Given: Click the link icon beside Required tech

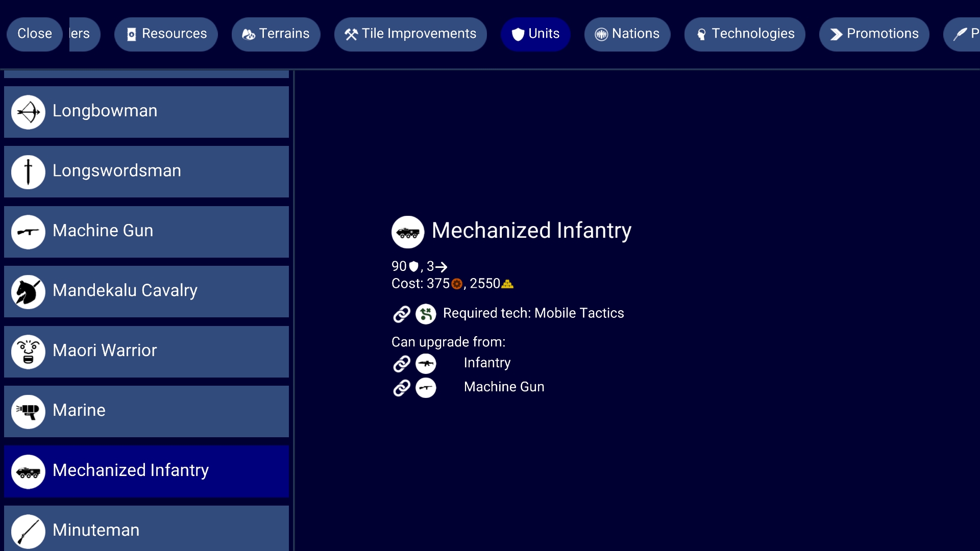Looking at the screenshot, I should tap(402, 314).
